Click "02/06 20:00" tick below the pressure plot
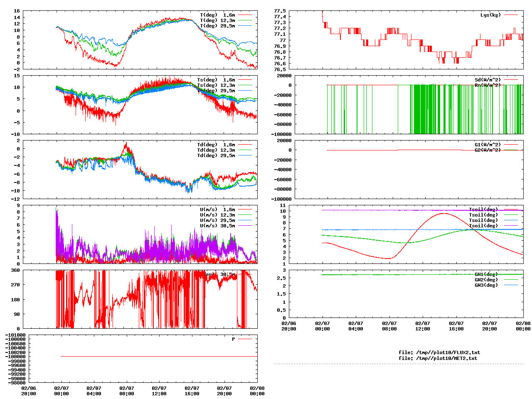The height and width of the screenshot is (399, 532). pyautogui.click(x=29, y=391)
